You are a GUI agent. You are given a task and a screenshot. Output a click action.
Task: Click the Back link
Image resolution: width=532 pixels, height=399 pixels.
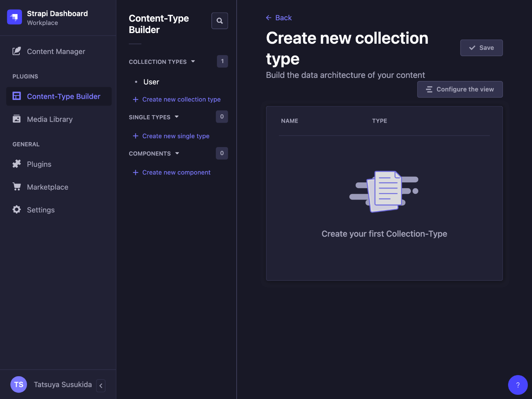point(279,18)
